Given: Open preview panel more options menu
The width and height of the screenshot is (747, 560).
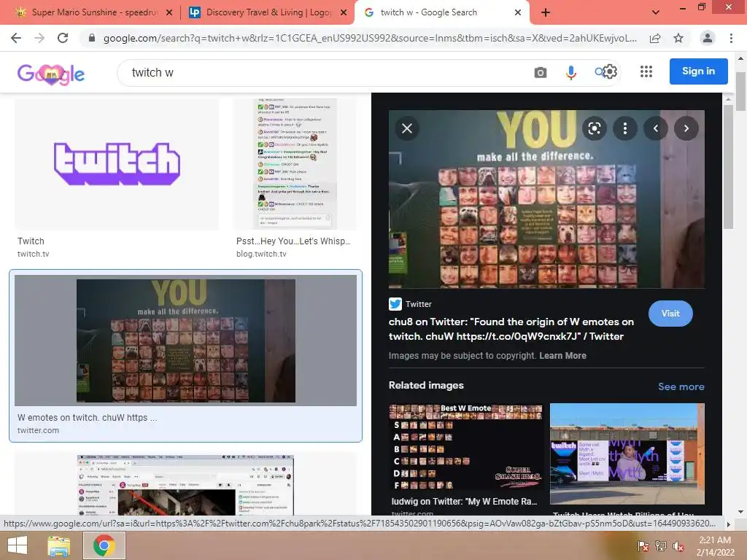Looking at the screenshot, I should pyautogui.click(x=625, y=128).
